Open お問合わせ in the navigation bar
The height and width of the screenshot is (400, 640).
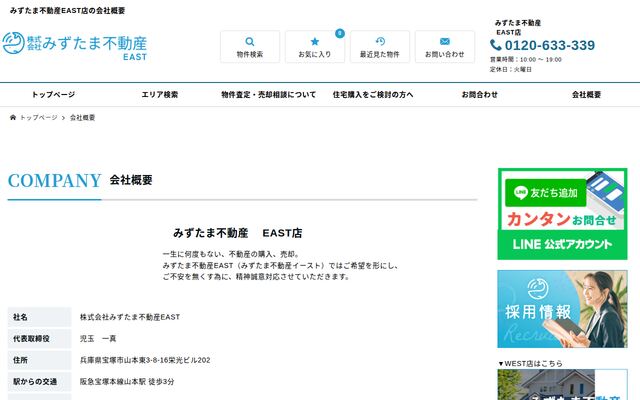click(480, 95)
